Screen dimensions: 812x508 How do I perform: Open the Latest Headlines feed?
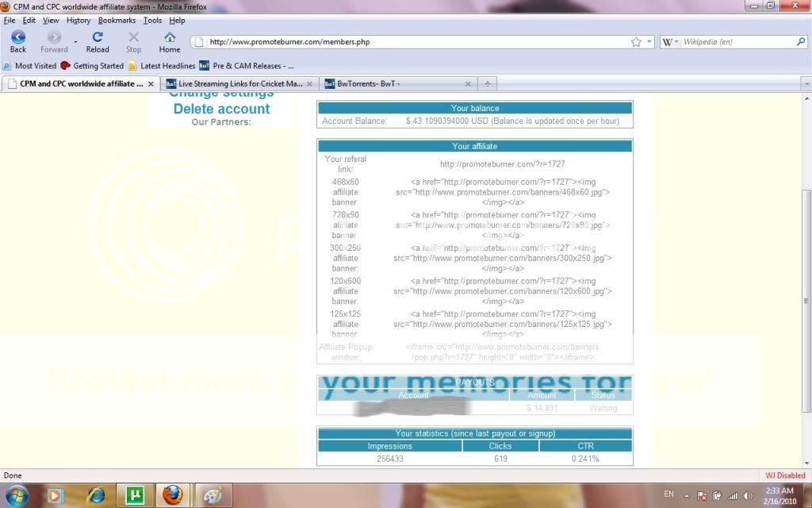pyautogui.click(x=162, y=66)
